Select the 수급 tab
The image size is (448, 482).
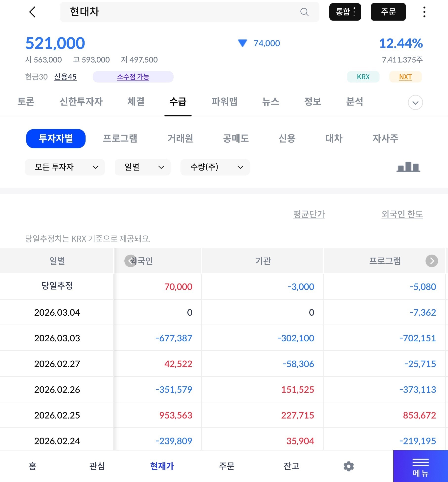(178, 102)
